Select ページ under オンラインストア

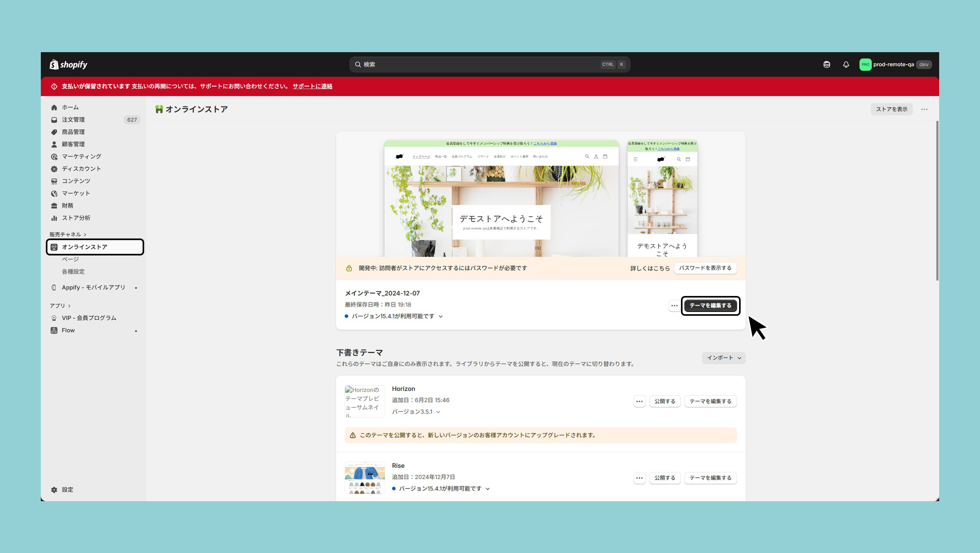click(x=70, y=259)
